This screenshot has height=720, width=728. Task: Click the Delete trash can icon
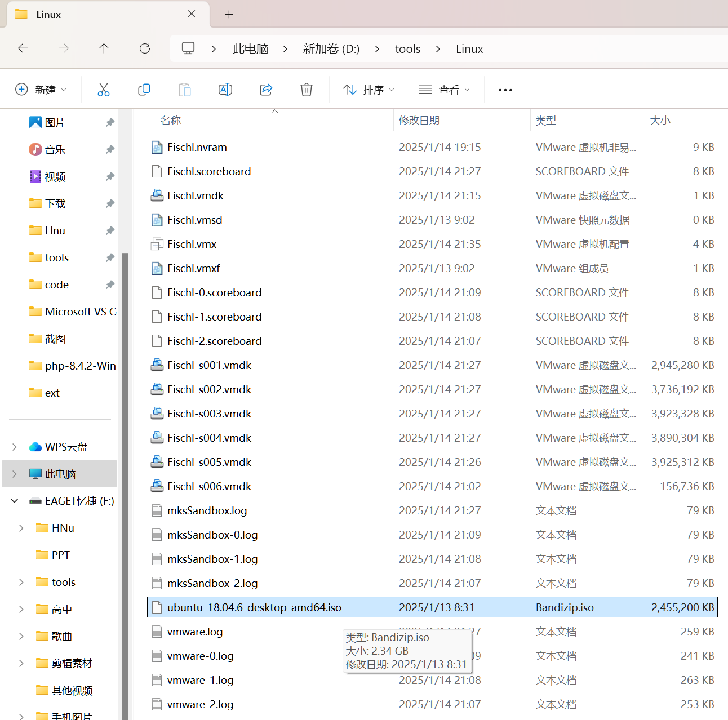tap(307, 90)
